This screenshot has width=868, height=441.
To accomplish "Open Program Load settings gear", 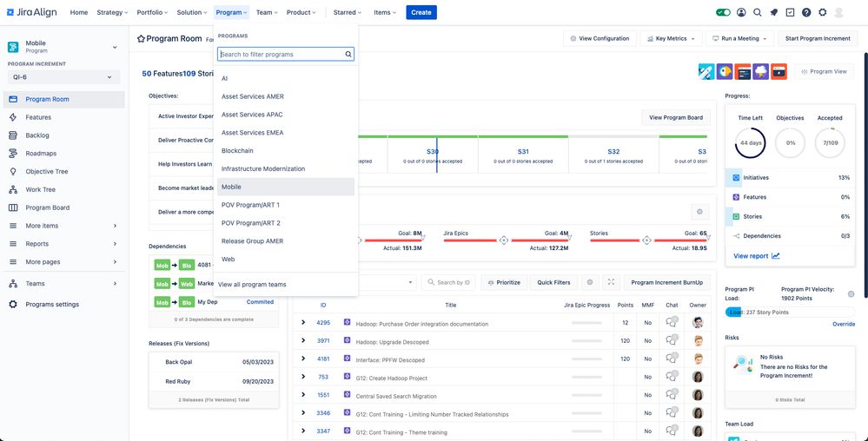I will coord(851,293).
